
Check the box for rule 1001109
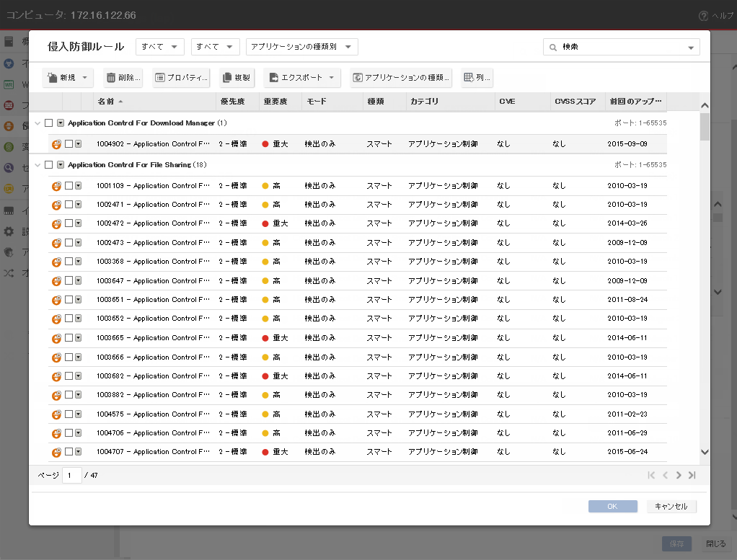coord(69,185)
